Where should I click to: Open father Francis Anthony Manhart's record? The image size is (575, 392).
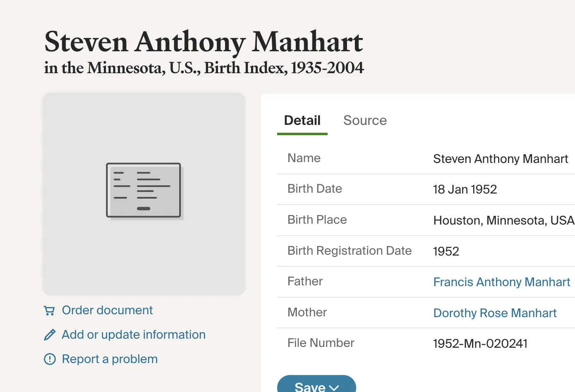(501, 282)
